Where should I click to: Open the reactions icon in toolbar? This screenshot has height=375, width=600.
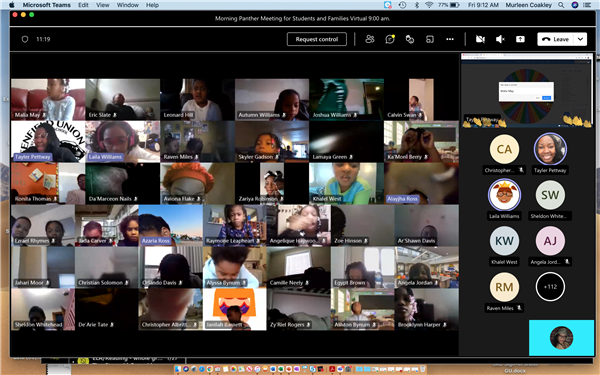(x=410, y=39)
